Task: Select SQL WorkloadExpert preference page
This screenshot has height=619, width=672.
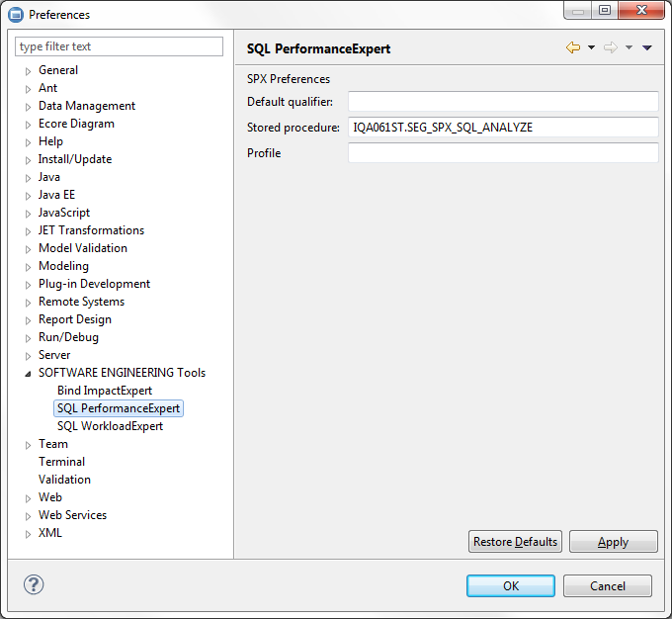Action: coord(110,426)
